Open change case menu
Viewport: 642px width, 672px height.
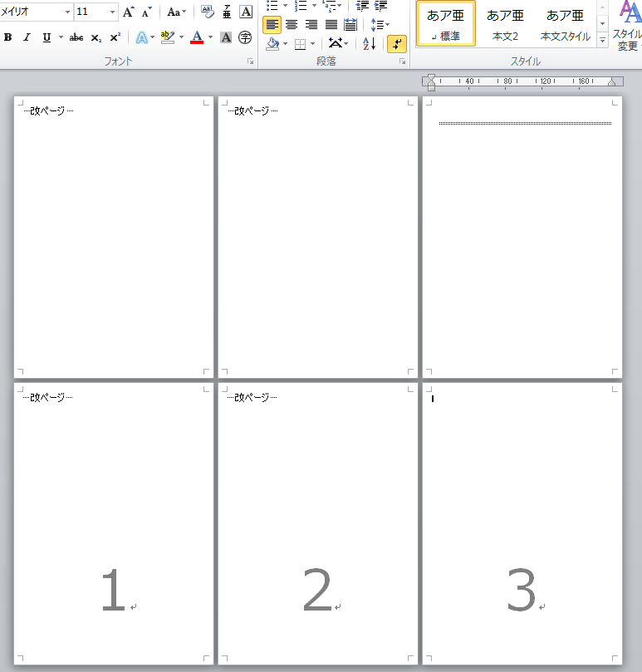[176, 12]
